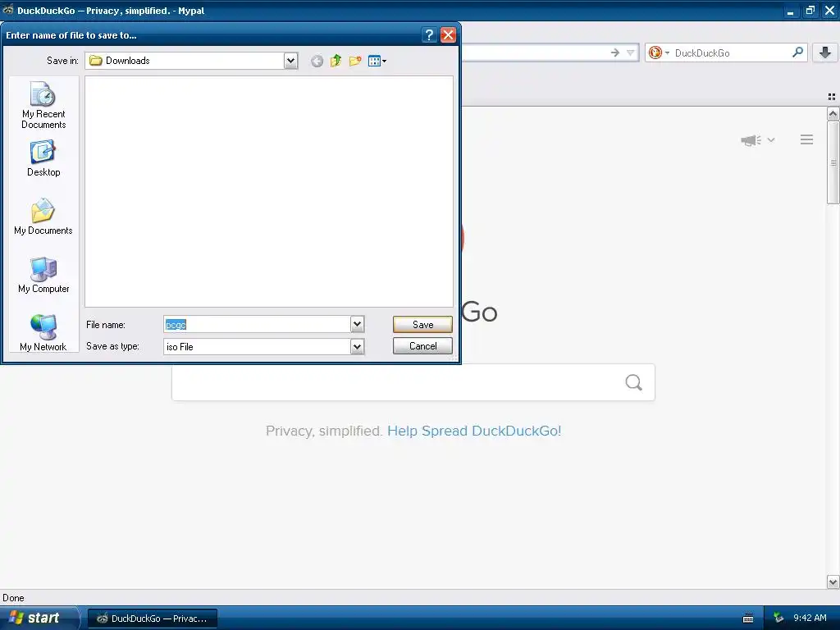This screenshot has width=840, height=630.
Task: Open My Computer in places bar
Action: point(43,276)
